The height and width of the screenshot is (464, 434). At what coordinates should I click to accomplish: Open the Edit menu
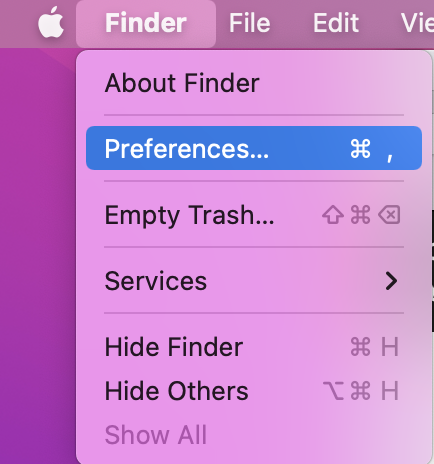[336, 23]
